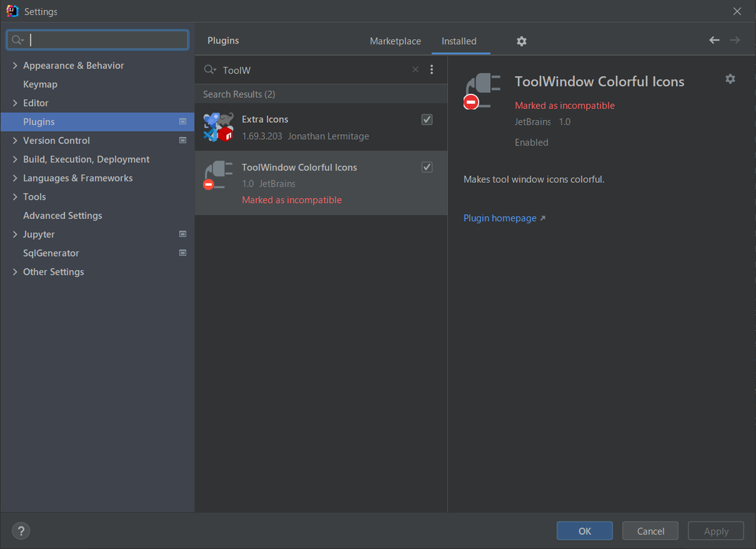Image resolution: width=756 pixels, height=549 pixels.
Task: Go forward with the right arrow
Action: (x=735, y=40)
